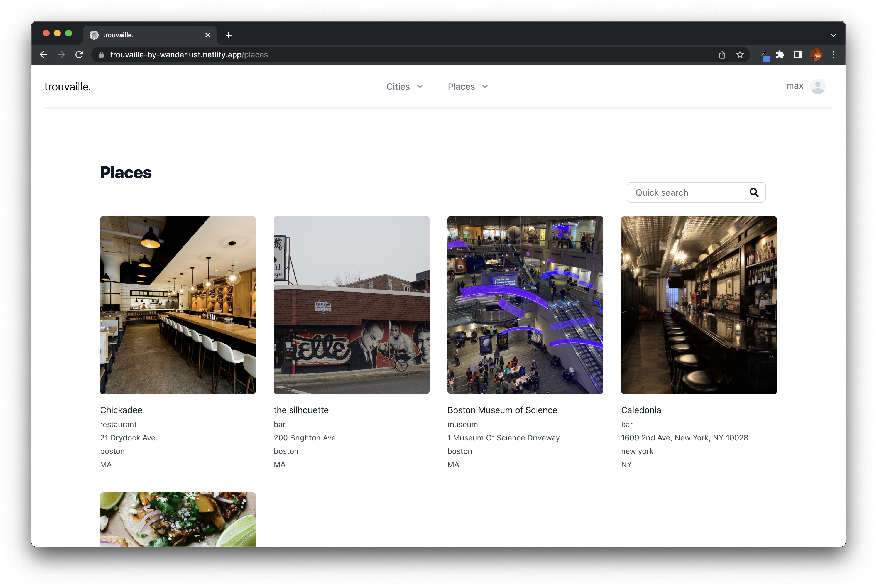The width and height of the screenshot is (877, 588).
Task: Bookmark this page with the star icon
Action: 739,55
